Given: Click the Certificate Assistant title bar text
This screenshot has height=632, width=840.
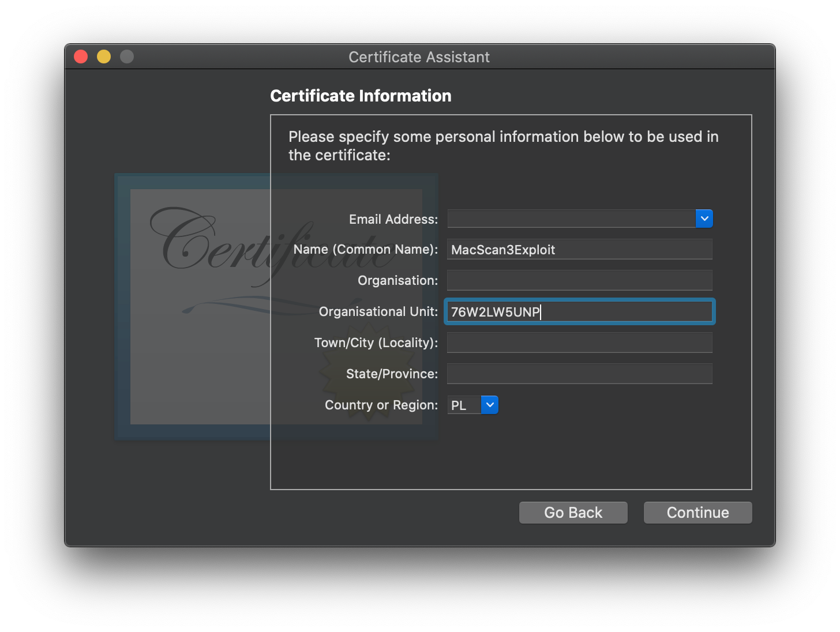Looking at the screenshot, I should coord(419,57).
